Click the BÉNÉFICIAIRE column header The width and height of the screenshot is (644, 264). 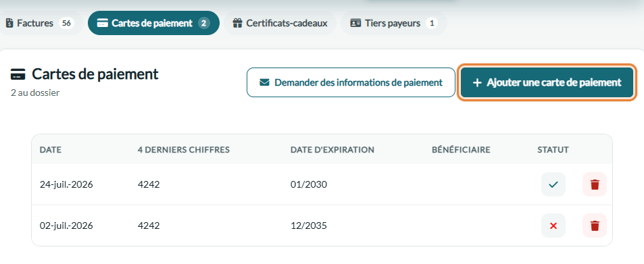pos(461,150)
